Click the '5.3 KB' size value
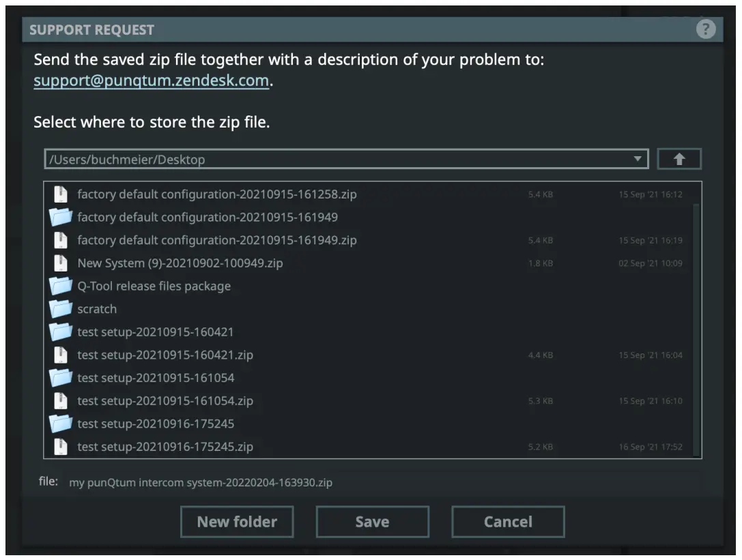Screen dimensions: 742x560 [541, 400]
